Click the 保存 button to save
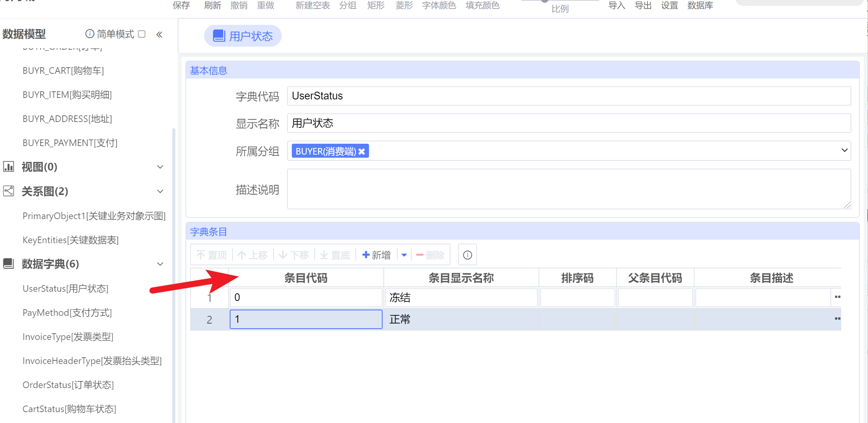This screenshot has height=423, width=868. point(181,5)
